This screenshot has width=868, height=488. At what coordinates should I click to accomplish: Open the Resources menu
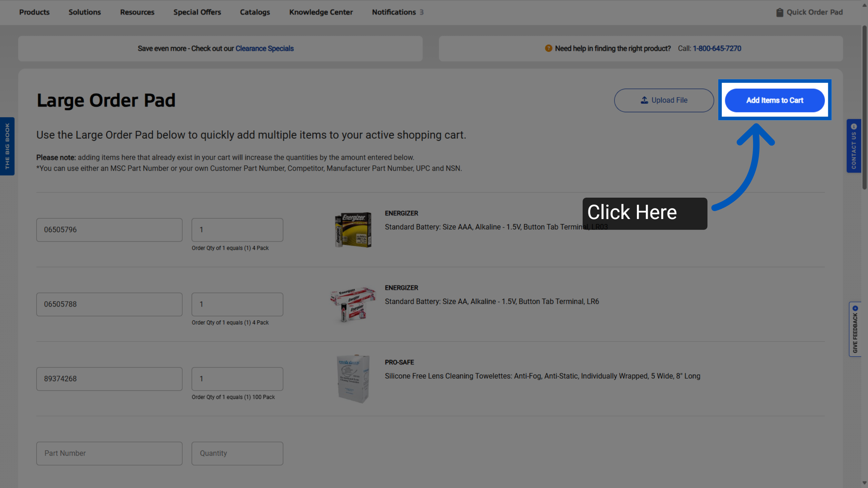coord(137,12)
